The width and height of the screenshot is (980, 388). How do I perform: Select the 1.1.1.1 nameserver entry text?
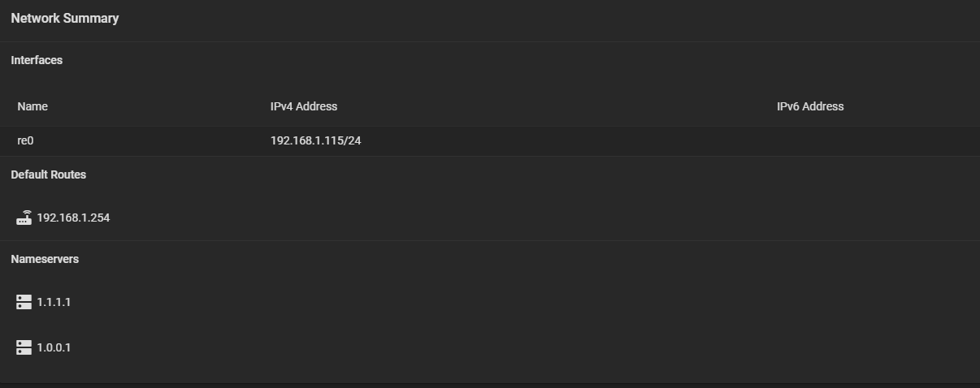[54, 302]
